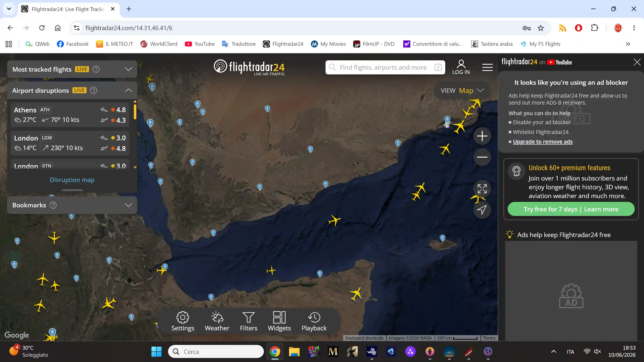Open the map Terms link

[489, 338]
